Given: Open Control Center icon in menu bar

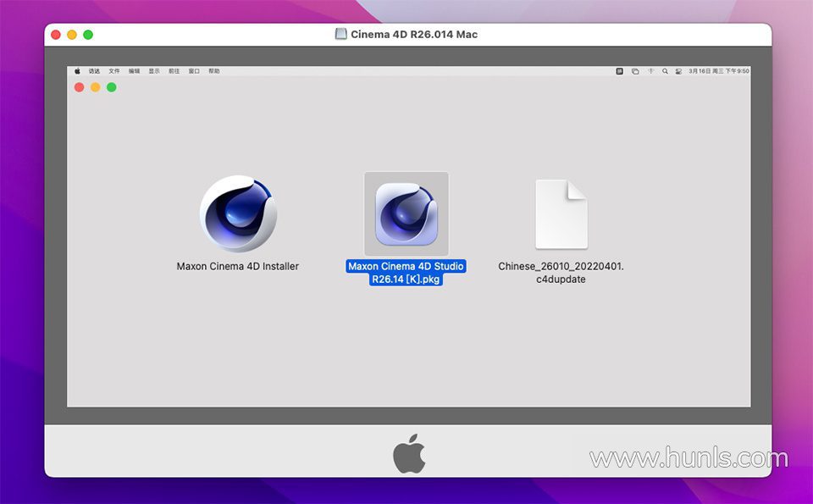Looking at the screenshot, I should tap(678, 71).
